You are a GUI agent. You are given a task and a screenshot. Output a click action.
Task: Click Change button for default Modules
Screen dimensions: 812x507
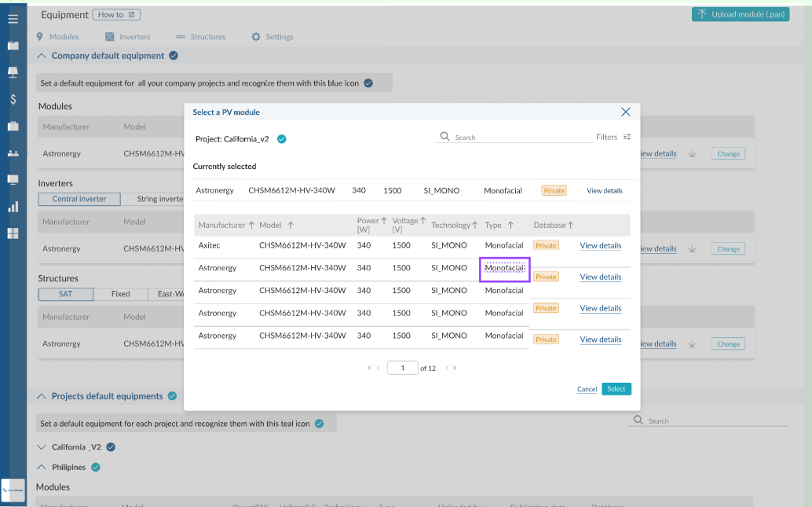click(728, 154)
